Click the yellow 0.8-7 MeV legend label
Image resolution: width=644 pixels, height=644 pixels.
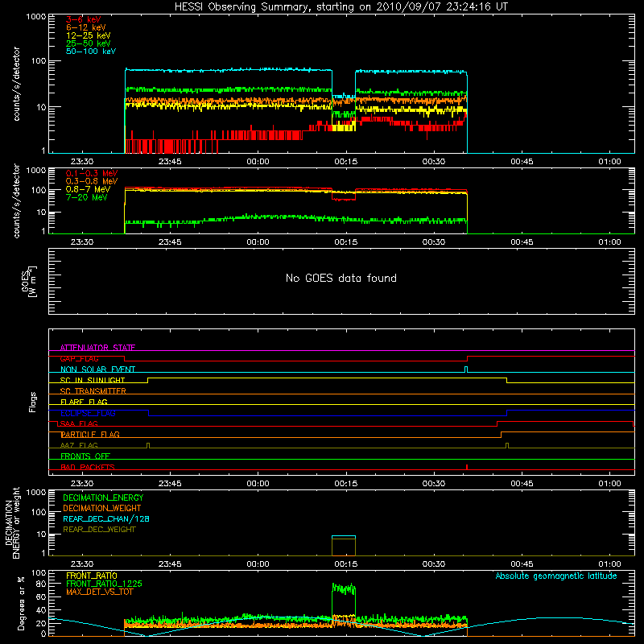pyautogui.click(x=88, y=189)
